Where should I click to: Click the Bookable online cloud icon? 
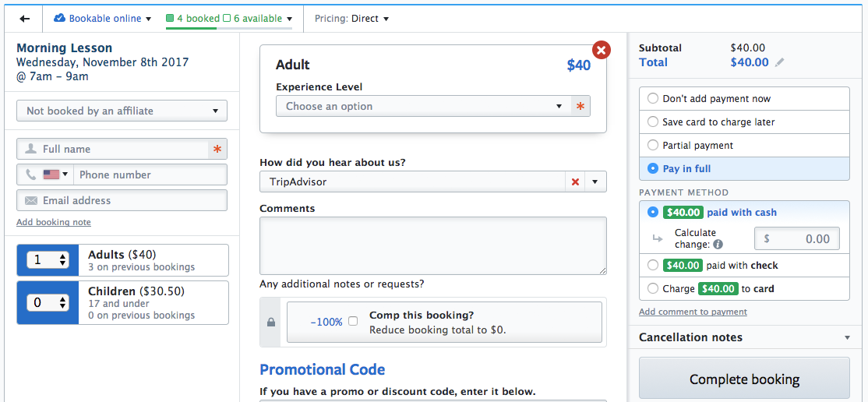click(x=59, y=18)
